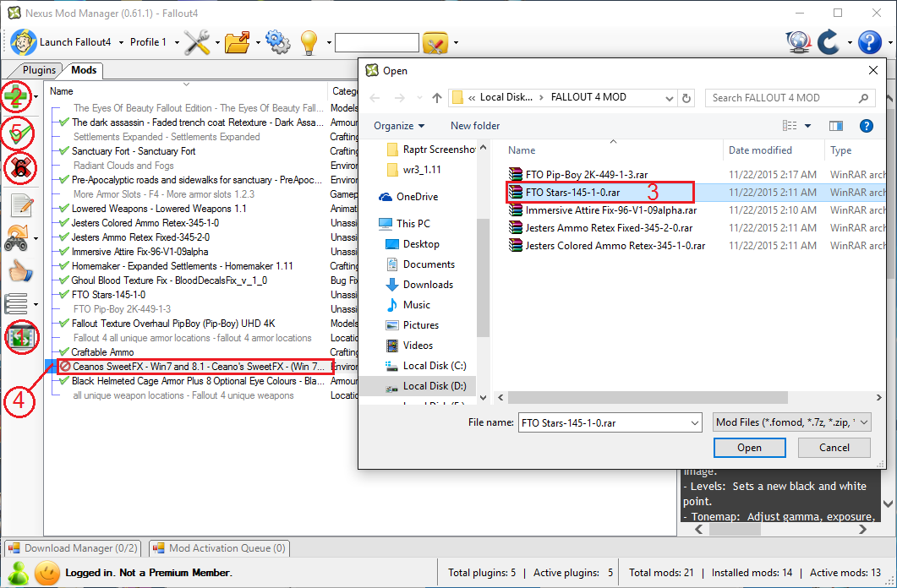Toggle checkmark for Craftable Ammo mod
Image resolution: width=897 pixels, height=588 pixels.
[63, 352]
